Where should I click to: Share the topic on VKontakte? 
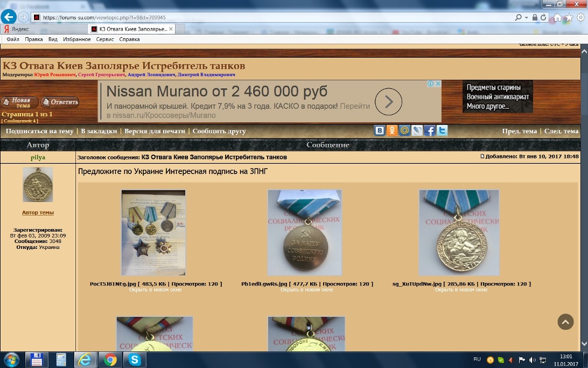[x=380, y=130]
